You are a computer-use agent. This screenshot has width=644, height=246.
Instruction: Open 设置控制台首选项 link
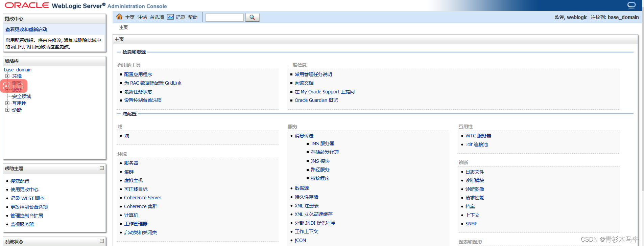tap(143, 100)
